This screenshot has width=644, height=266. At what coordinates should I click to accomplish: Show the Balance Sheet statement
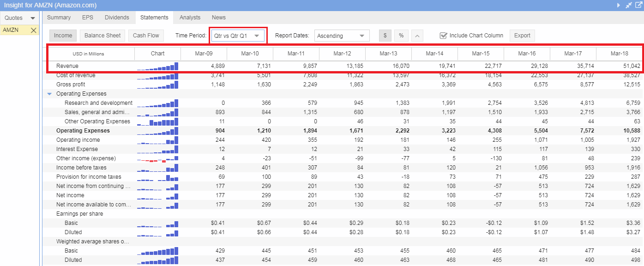pyautogui.click(x=102, y=36)
